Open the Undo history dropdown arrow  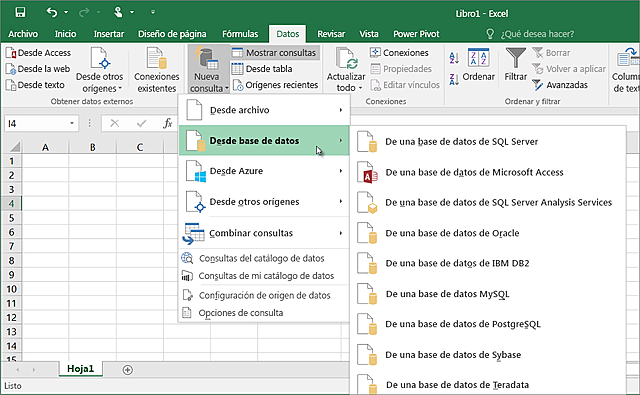pyautogui.click(x=66, y=12)
